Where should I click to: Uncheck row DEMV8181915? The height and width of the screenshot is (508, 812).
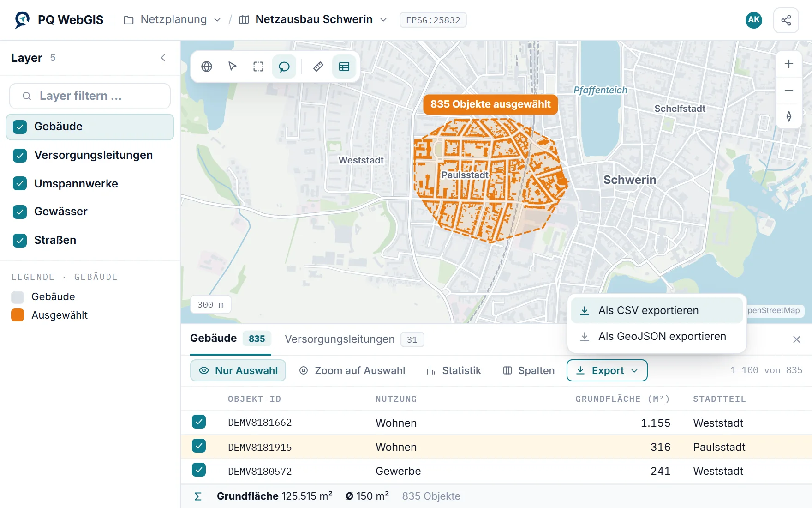point(199,446)
